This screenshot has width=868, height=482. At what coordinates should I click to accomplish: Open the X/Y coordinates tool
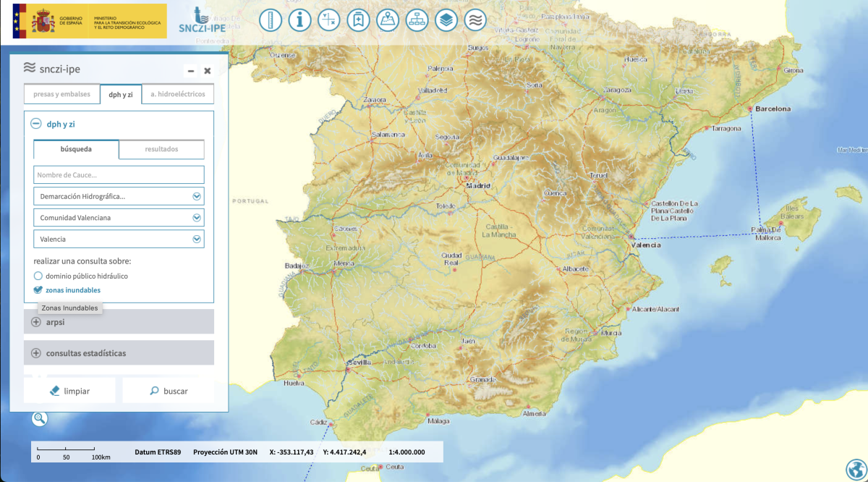[329, 20]
